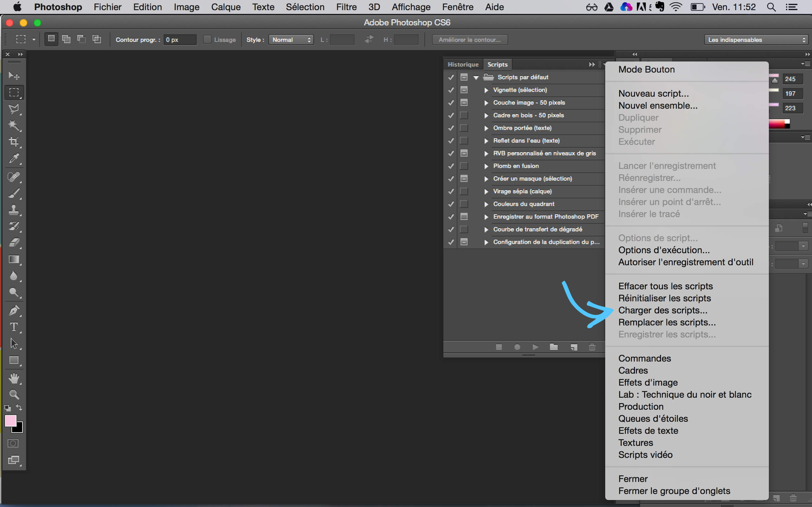Click Réinitialiser les scripts option
This screenshot has width=812, height=507.
(x=665, y=298)
